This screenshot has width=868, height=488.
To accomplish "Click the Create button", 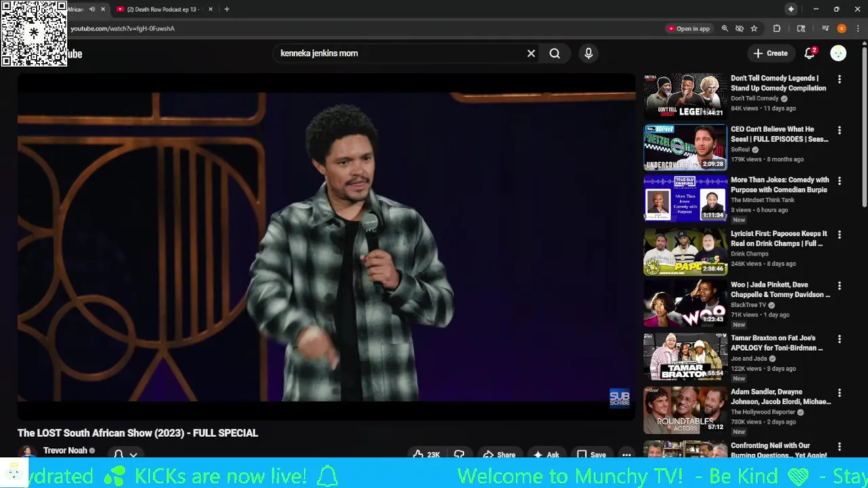I will point(770,54).
